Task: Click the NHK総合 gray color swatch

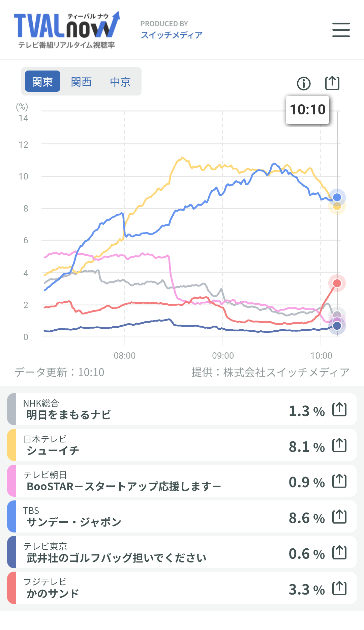Action: point(11,409)
